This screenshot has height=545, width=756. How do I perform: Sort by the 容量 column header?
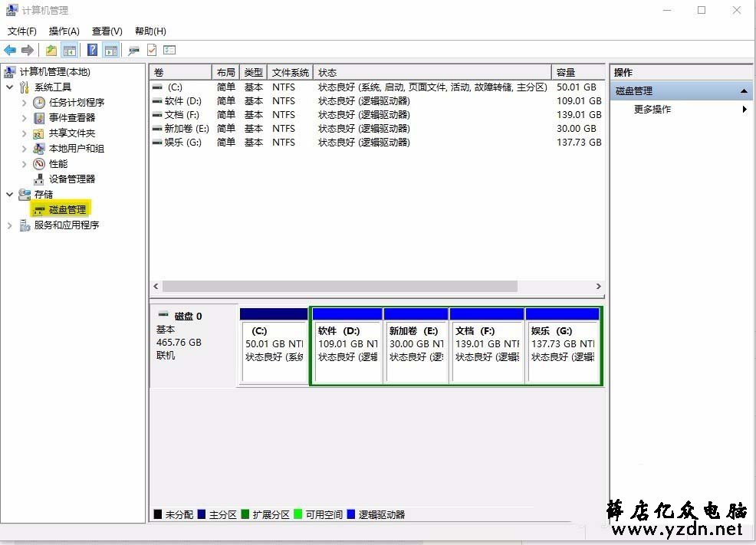tap(578, 72)
